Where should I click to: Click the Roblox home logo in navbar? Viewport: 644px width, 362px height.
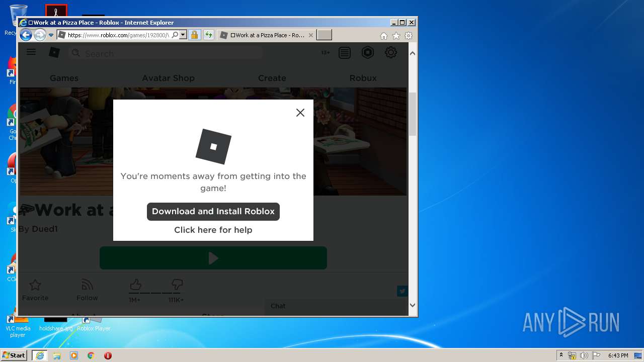(x=54, y=52)
